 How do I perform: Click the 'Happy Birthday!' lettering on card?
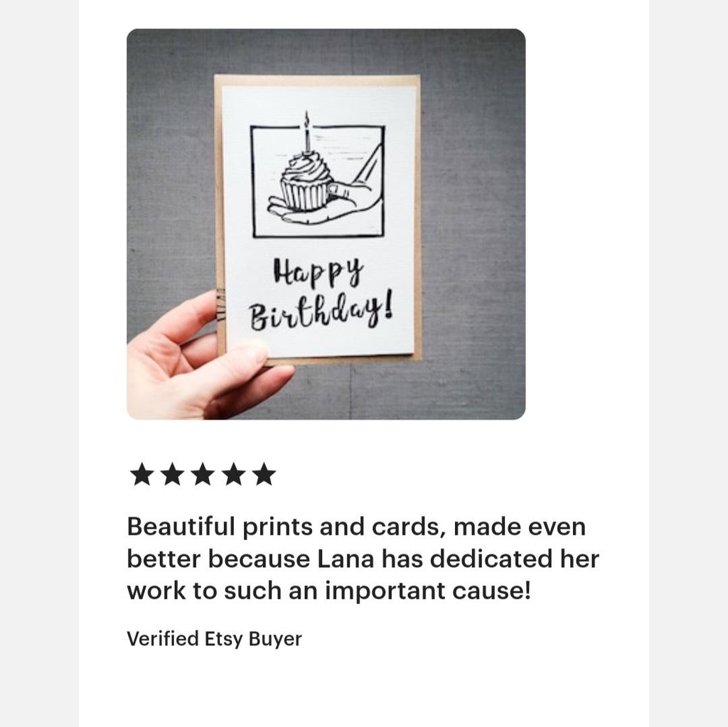(321, 295)
